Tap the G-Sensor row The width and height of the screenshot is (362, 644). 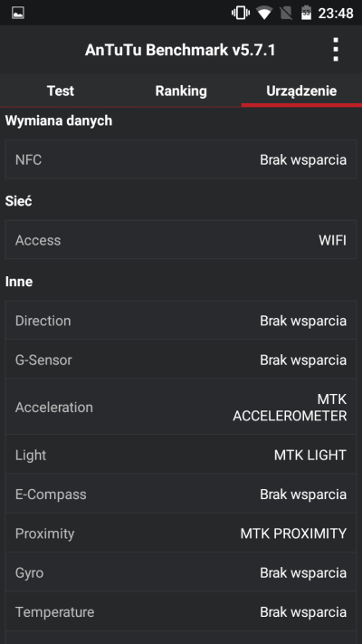[x=181, y=360]
